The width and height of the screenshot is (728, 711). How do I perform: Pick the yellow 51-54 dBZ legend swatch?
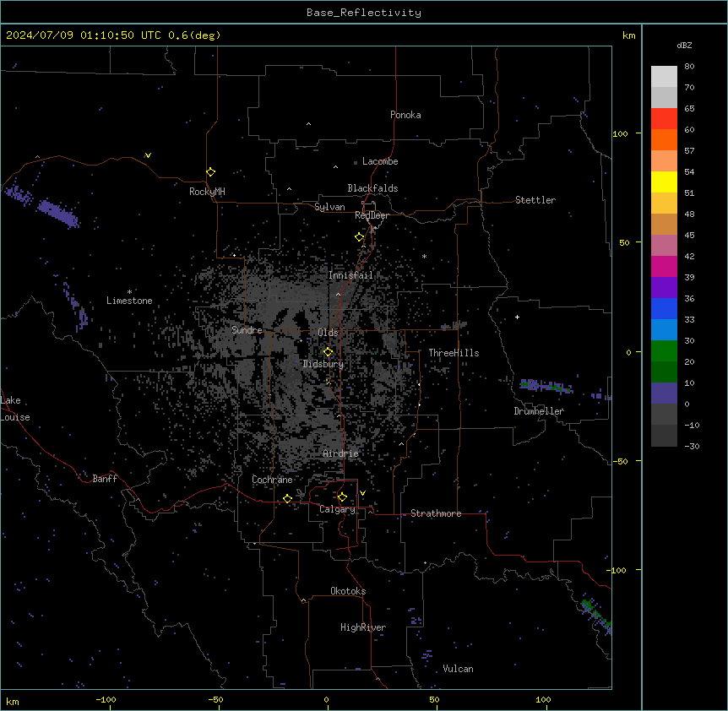[664, 182]
